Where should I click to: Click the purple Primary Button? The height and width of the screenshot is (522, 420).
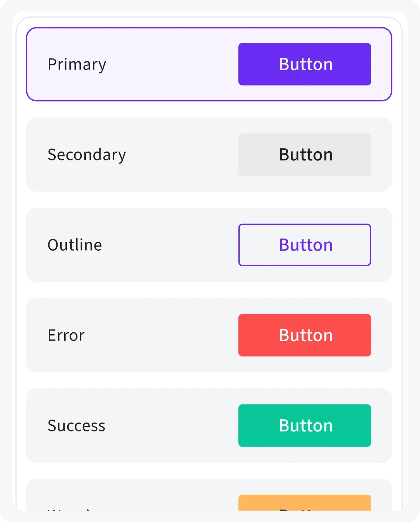[305, 64]
